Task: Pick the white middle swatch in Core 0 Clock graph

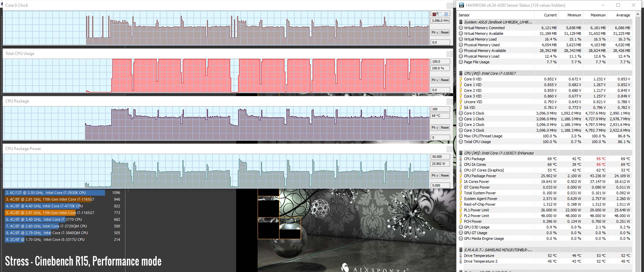Action: click(x=441, y=14)
